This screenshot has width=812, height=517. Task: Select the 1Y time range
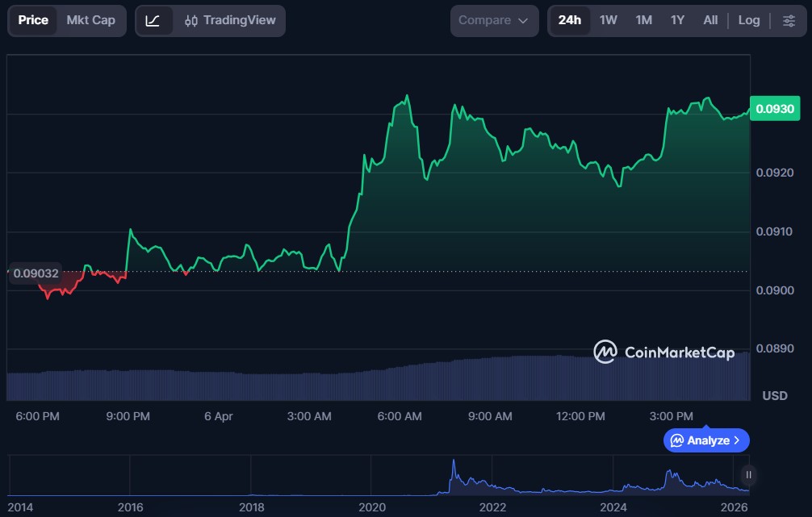coord(677,20)
